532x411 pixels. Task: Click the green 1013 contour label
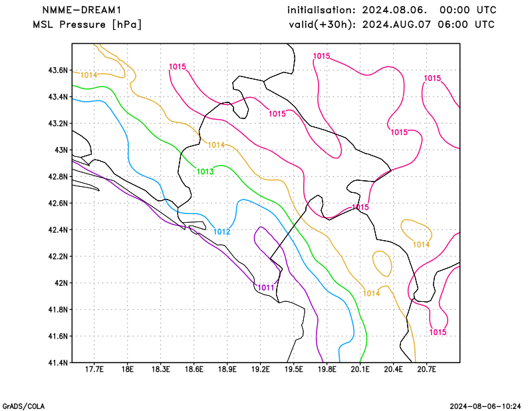click(x=205, y=172)
